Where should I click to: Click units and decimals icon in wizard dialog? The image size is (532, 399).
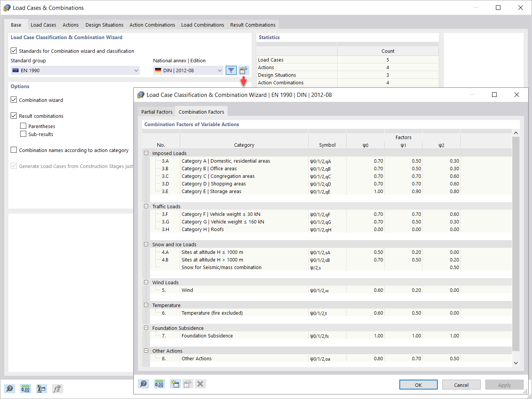tap(159, 384)
